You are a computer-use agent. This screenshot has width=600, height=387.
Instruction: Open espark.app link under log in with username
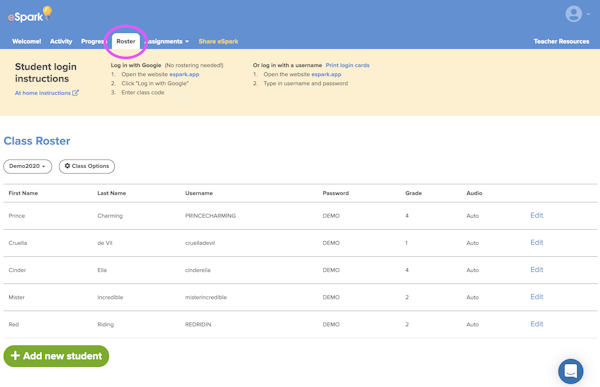click(326, 74)
